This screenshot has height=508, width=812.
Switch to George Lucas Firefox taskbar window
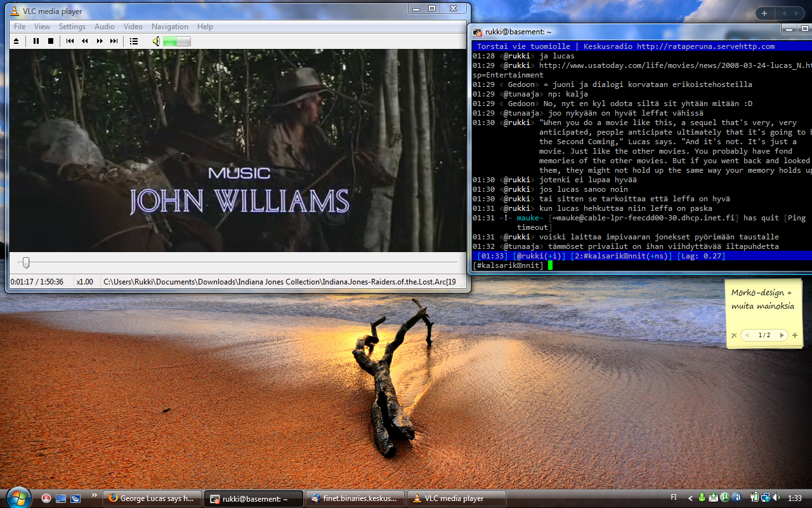click(152, 498)
